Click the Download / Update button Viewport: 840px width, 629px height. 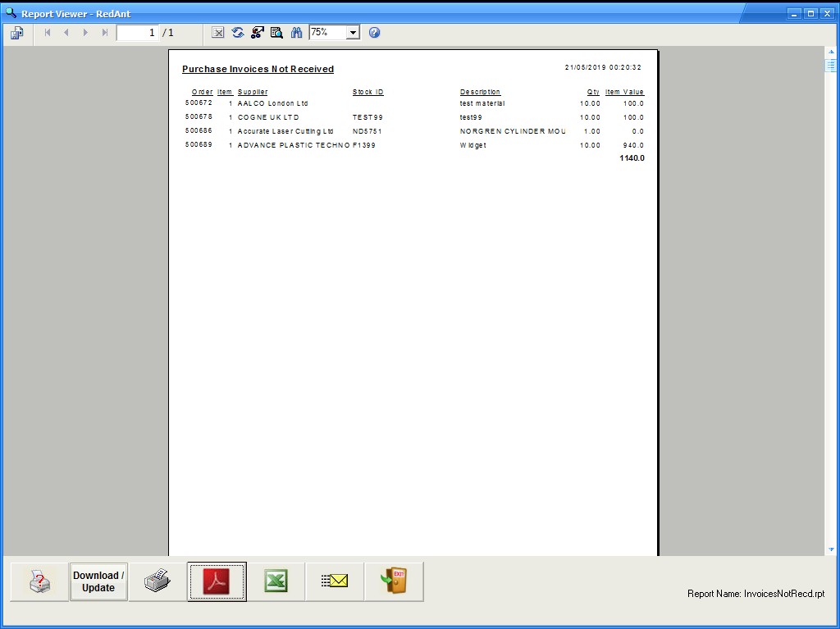[x=98, y=581]
